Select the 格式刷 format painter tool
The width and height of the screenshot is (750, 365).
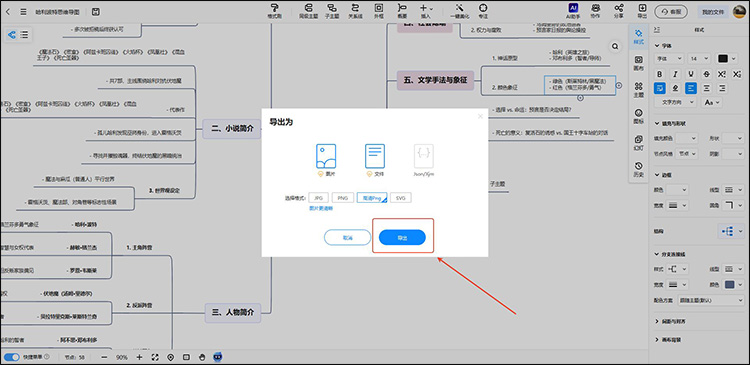click(274, 11)
